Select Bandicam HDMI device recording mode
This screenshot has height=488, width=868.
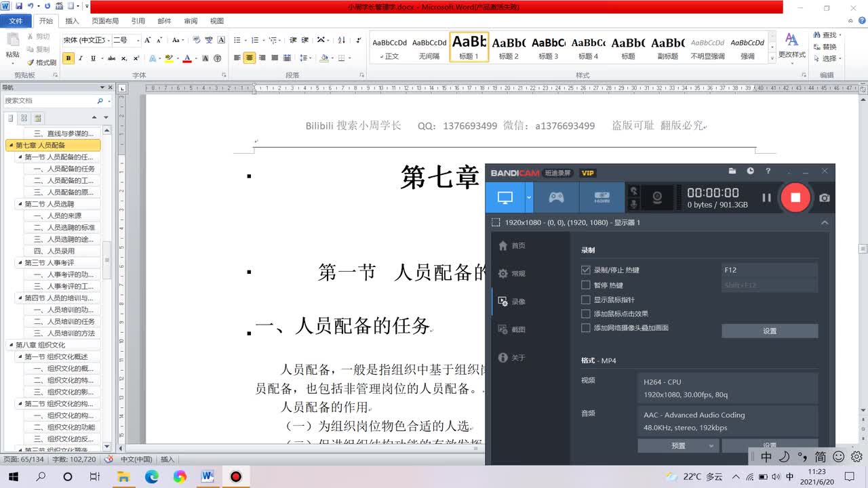click(x=601, y=197)
